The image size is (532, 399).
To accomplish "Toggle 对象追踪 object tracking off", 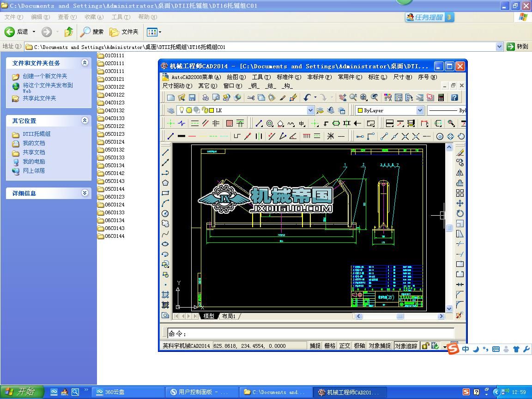I will click(406, 346).
